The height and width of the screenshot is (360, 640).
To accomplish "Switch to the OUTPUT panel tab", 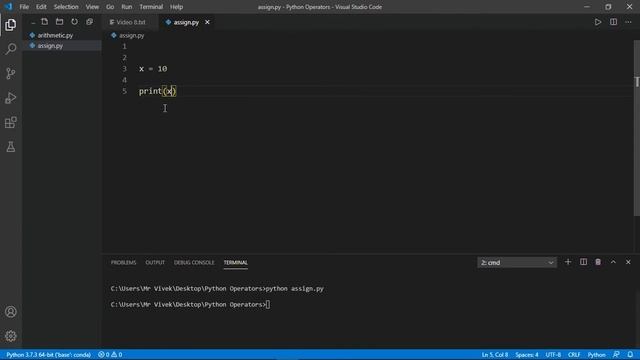I will (x=155, y=262).
